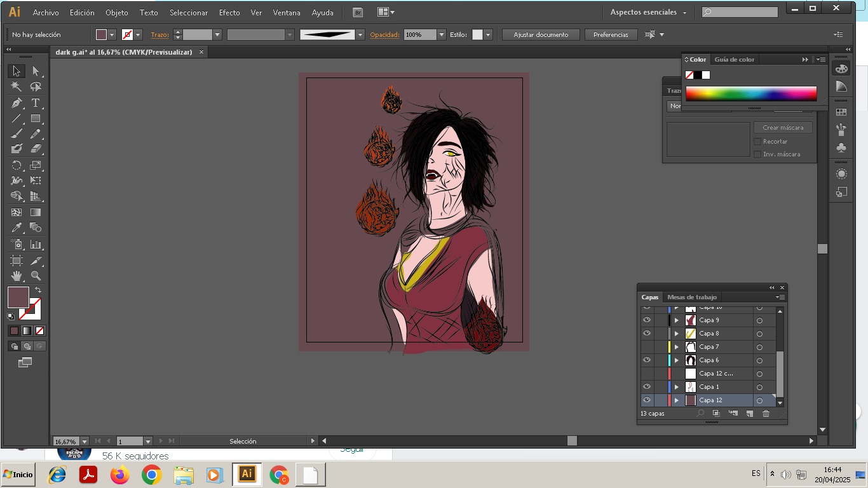The width and height of the screenshot is (868, 488).
Task: Open the Windows Inicio start button
Action: point(18,475)
